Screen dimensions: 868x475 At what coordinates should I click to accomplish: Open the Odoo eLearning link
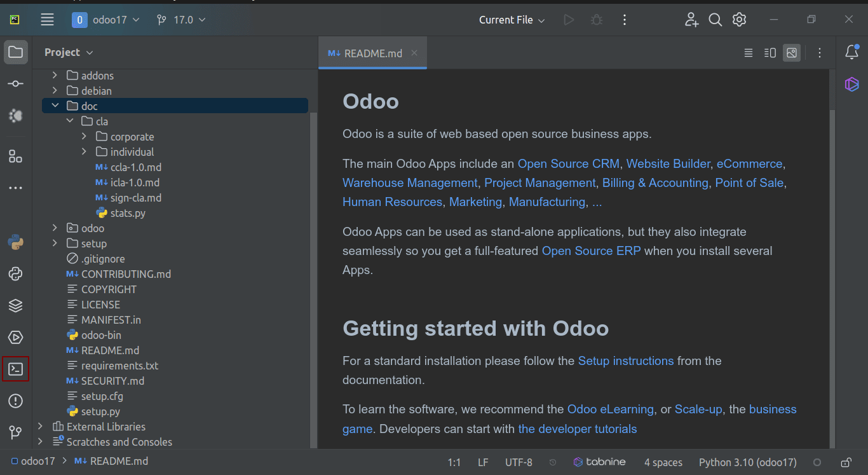[x=611, y=410]
